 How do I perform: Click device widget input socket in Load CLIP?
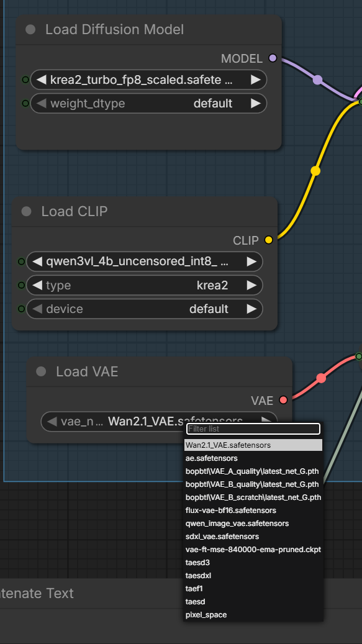pyautogui.click(x=21, y=309)
